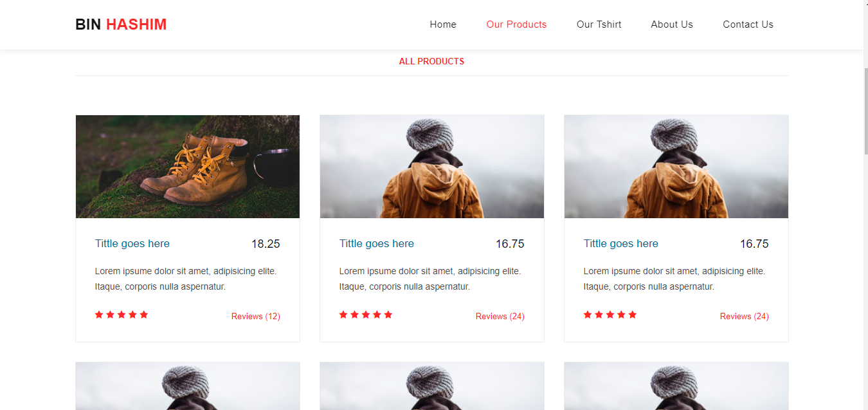Click the second star of the boots product rating
868x410 pixels.
110,315
